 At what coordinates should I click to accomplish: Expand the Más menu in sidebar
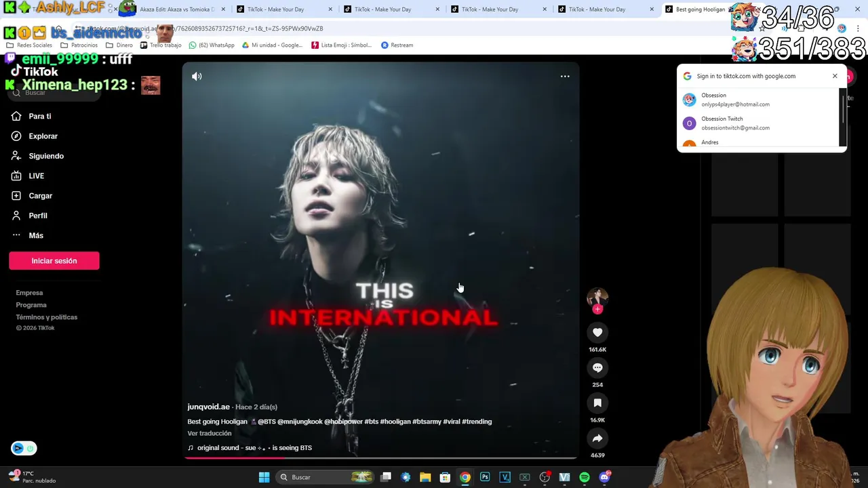pos(36,235)
